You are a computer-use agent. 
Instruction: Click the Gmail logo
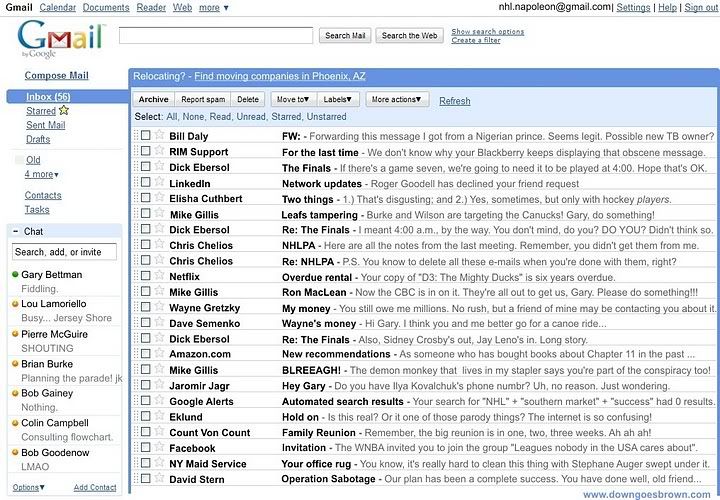click(61, 38)
